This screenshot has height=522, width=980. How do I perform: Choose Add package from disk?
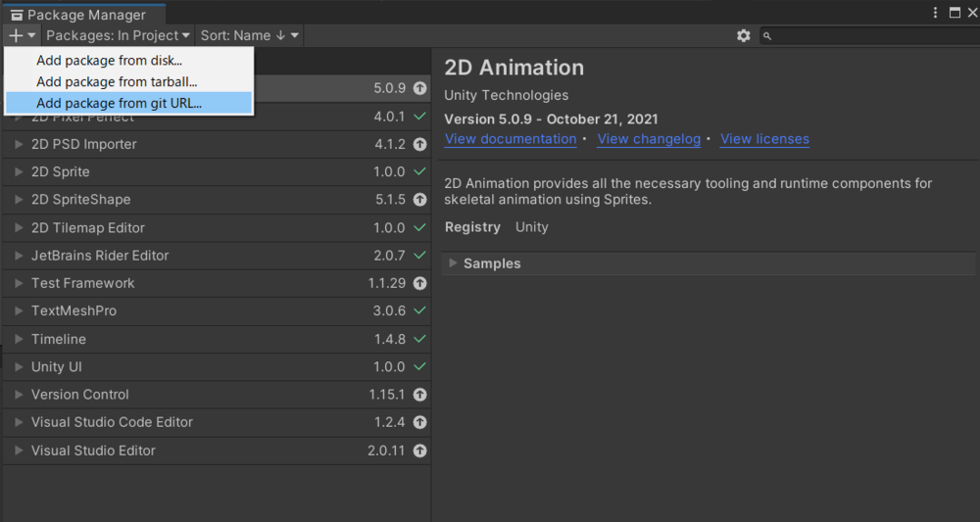pyautogui.click(x=109, y=61)
